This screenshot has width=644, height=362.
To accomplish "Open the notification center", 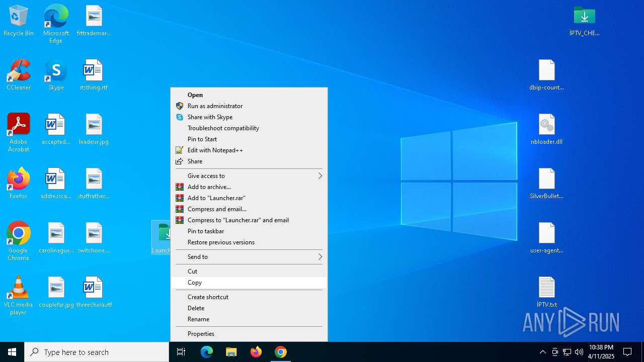I will [627, 352].
